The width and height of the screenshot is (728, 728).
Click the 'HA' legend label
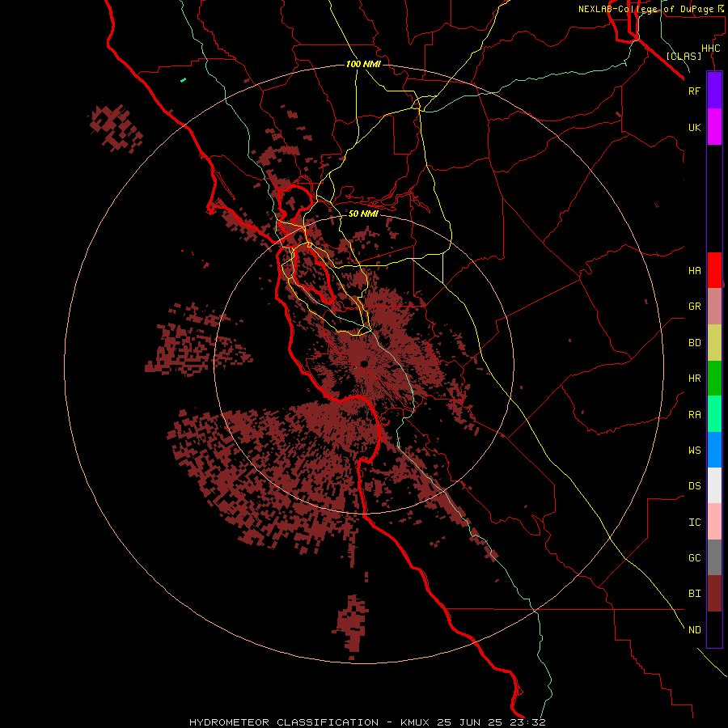[694, 270]
